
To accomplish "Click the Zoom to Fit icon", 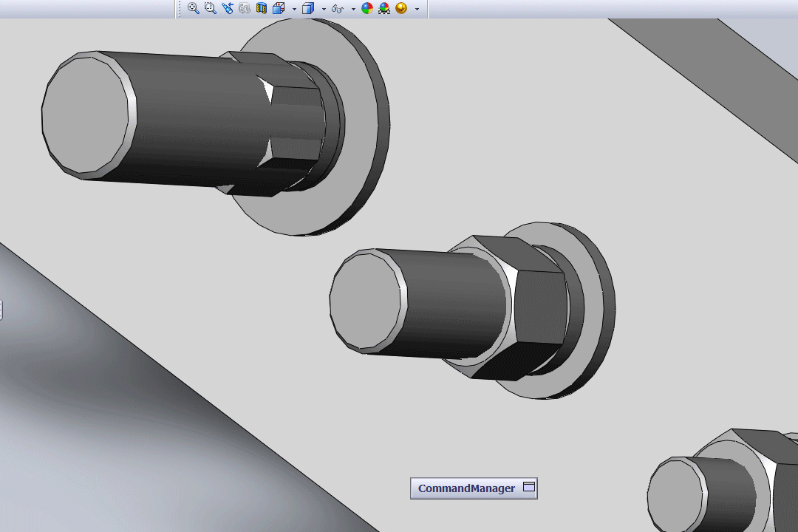I will pyautogui.click(x=193, y=8).
